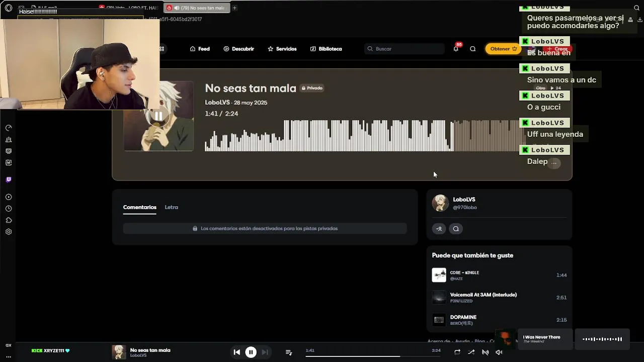Skip to previous track
The height and width of the screenshot is (362, 644).
click(236, 352)
